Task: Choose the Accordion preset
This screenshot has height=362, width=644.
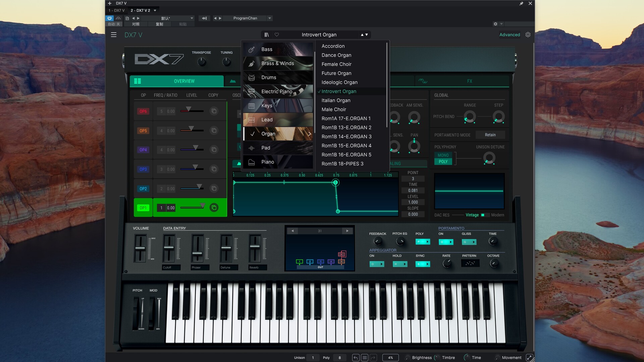Action: [351, 46]
